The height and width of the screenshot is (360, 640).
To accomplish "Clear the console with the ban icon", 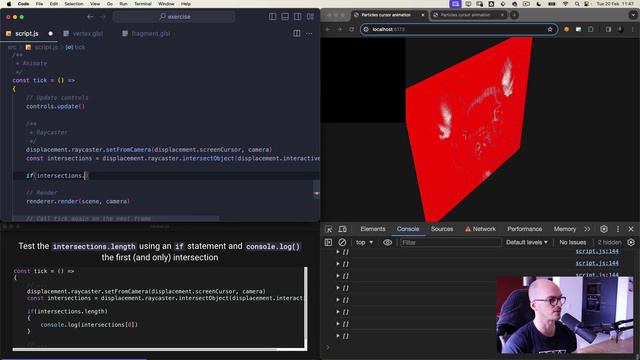I will (342, 242).
